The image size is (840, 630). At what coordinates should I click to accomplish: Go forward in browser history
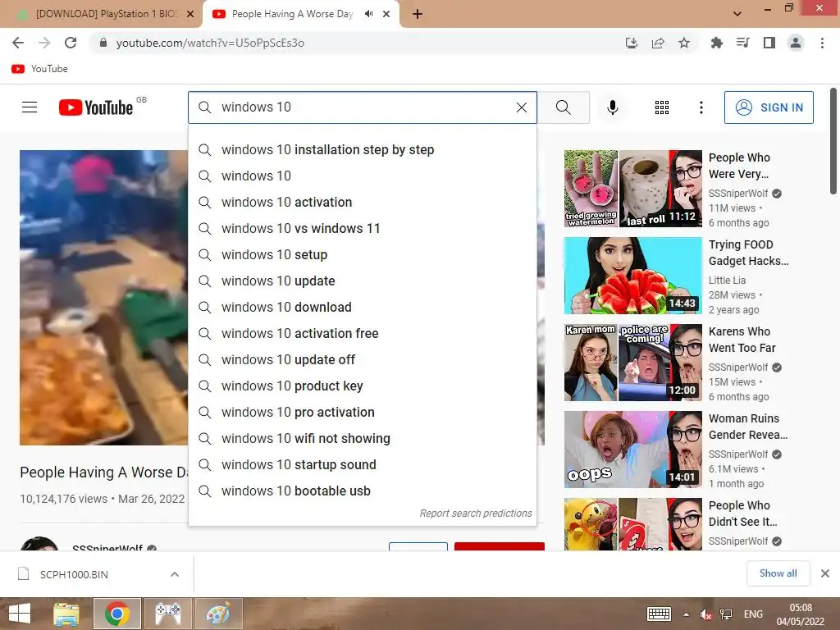[44, 43]
